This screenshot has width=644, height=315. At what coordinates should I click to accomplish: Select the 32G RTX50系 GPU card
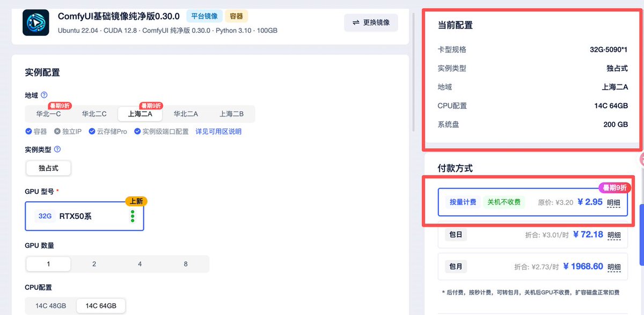(x=84, y=216)
